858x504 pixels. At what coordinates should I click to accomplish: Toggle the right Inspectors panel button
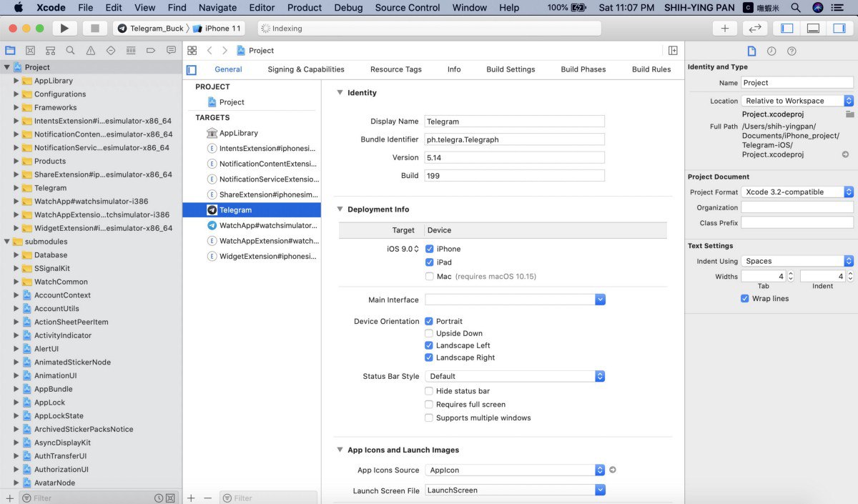pos(839,29)
